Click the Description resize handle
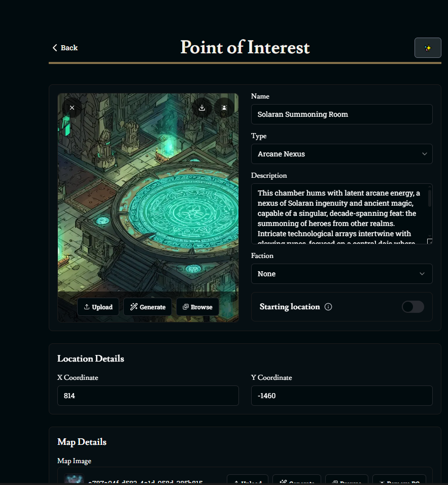Viewport: 448px width, 485px height. (x=429, y=241)
